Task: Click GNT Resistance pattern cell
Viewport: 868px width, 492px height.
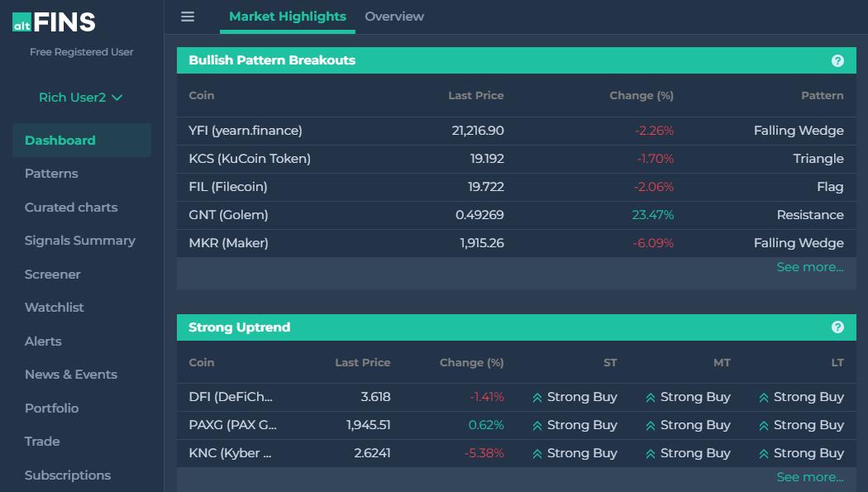Action: [810, 215]
